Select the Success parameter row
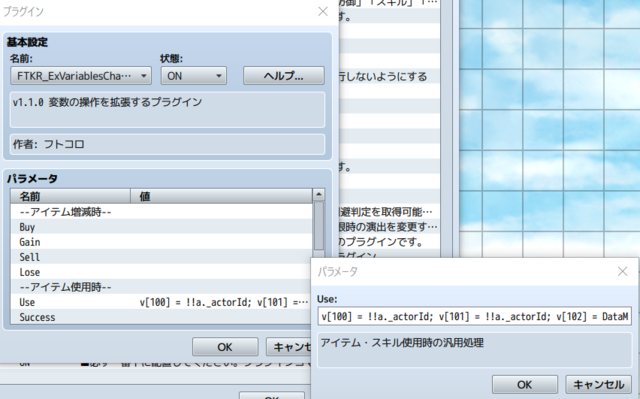The width and height of the screenshot is (640, 399). click(x=161, y=317)
